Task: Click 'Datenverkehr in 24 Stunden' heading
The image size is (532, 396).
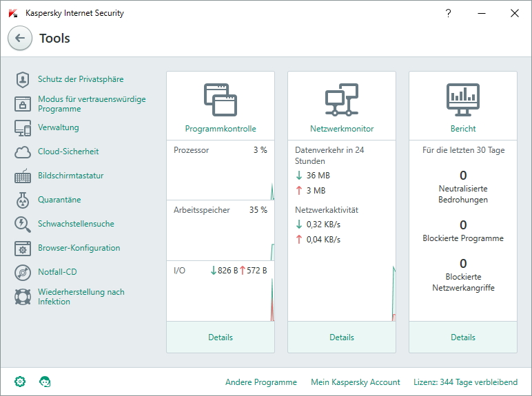Action: pos(329,155)
